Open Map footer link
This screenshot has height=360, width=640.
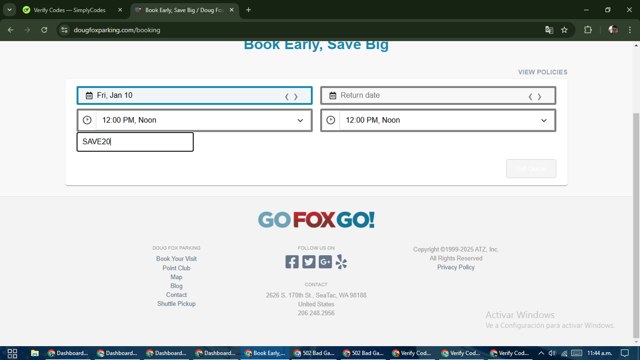click(176, 277)
